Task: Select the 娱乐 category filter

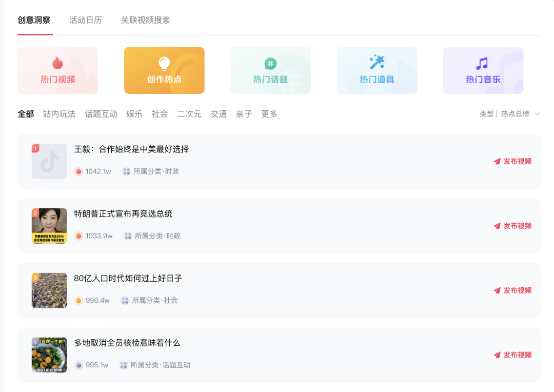Action: (x=134, y=114)
